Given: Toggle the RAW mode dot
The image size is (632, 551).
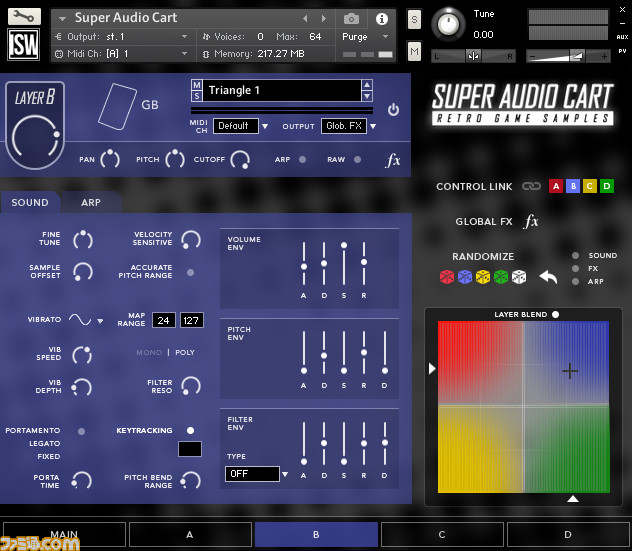Looking at the screenshot, I should [357, 160].
